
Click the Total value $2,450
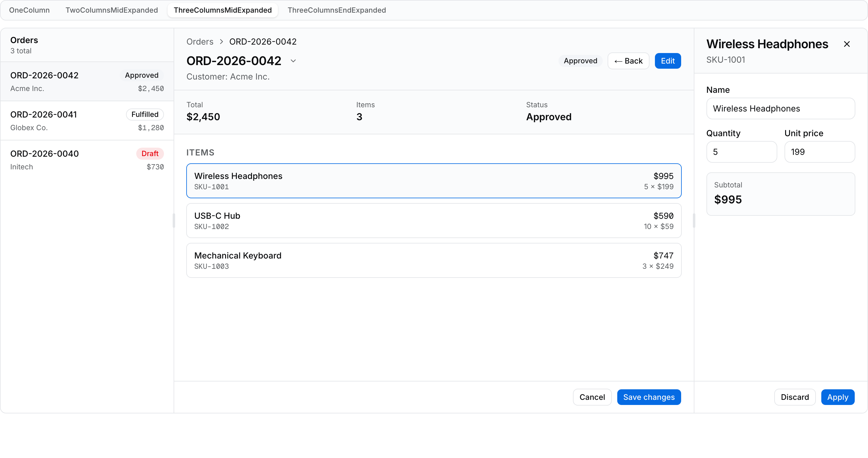coord(203,117)
